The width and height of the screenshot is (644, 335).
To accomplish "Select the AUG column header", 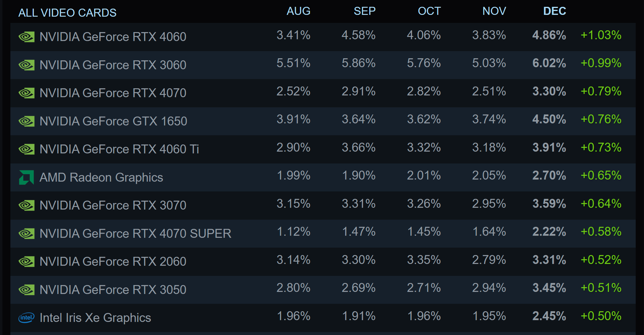I will [x=299, y=11].
